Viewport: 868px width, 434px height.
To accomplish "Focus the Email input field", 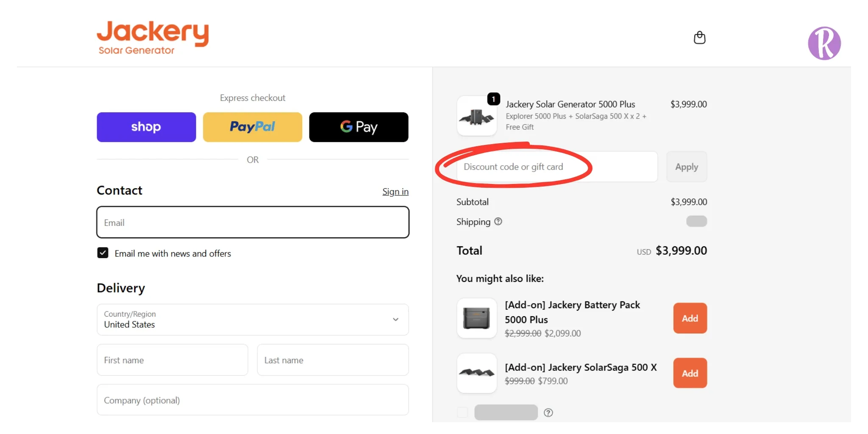I will click(253, 223).
